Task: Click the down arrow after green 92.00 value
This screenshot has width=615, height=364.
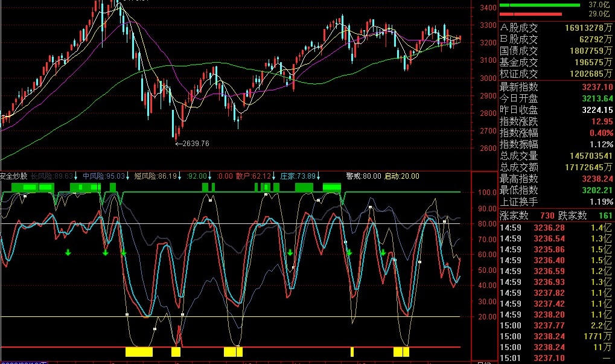Action: (x=209, y=176)
